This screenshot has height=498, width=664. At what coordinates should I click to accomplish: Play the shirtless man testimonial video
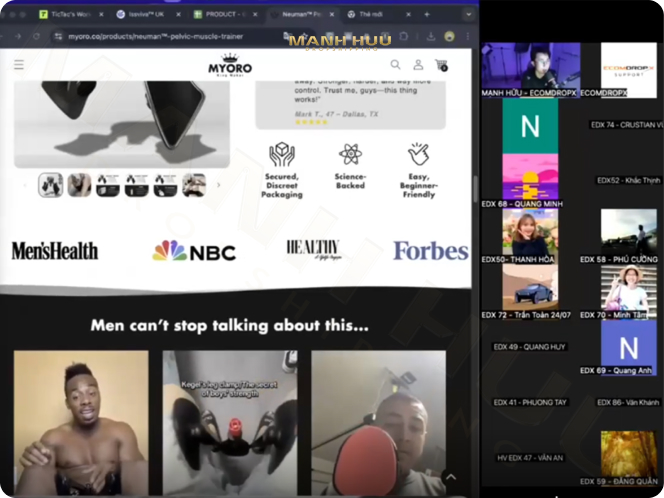click(80, 422)
